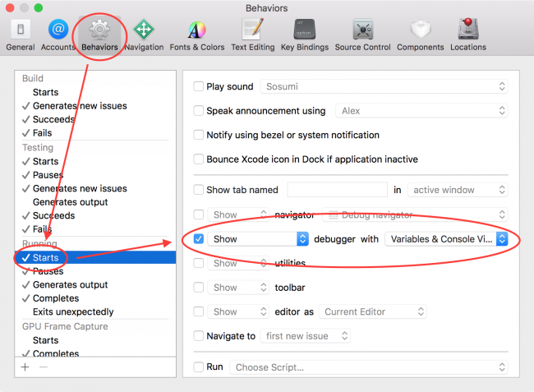Viewport: 534px width, 392px height.
Task: Click the tab name text field
Action: (x=336, y=190)
